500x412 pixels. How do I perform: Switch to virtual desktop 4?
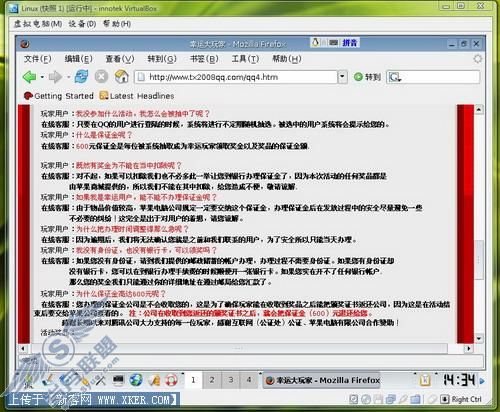(x=249, y=380)
